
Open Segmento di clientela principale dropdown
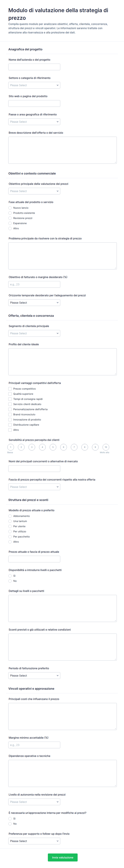click(34, 333)
